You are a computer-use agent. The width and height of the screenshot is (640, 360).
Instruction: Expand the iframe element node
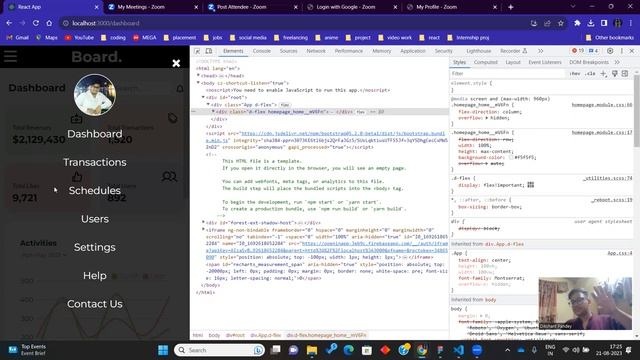203,230
